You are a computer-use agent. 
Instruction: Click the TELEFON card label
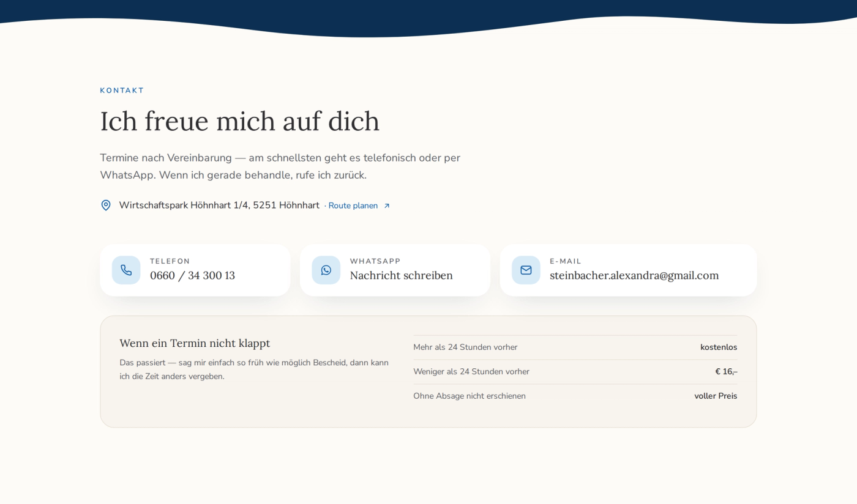point(170,261)
